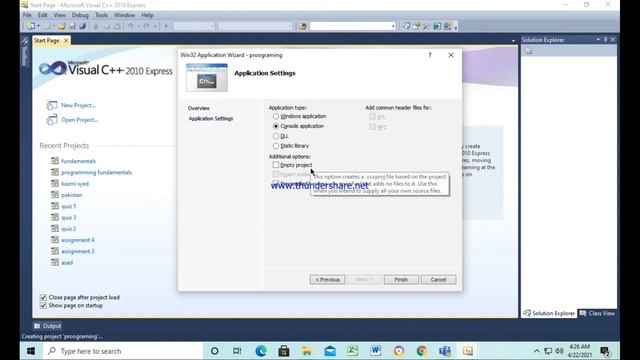The width and height of the screenshot is (640, 360).
Task: Click the Previous button
Action: click(x=327, y=280)
